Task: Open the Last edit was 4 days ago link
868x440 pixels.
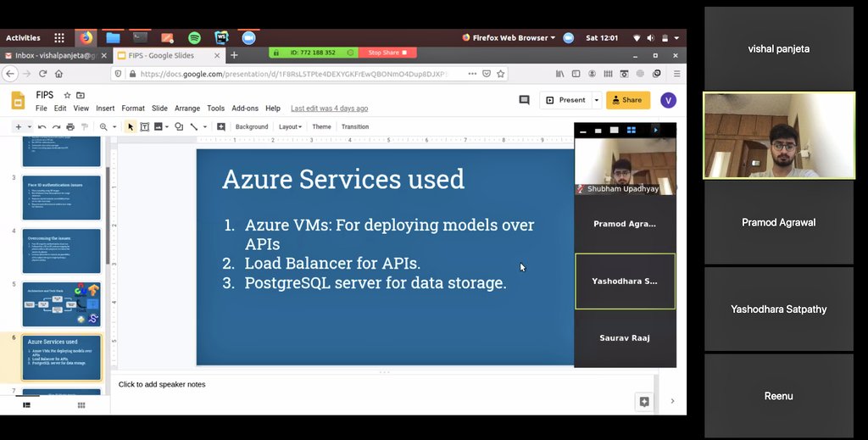Action: pos(330,109)
